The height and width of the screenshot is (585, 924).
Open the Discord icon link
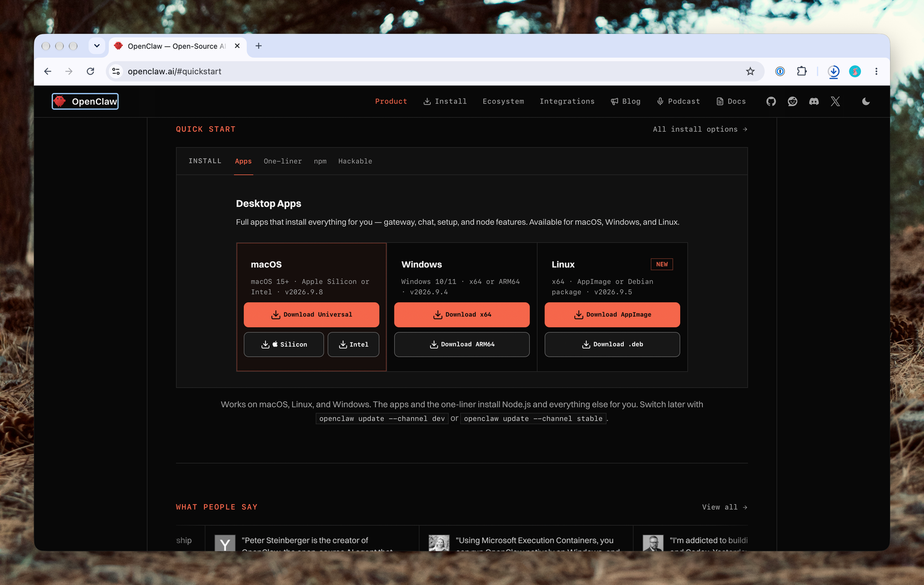pyautogui.click(x=814, y=102)
